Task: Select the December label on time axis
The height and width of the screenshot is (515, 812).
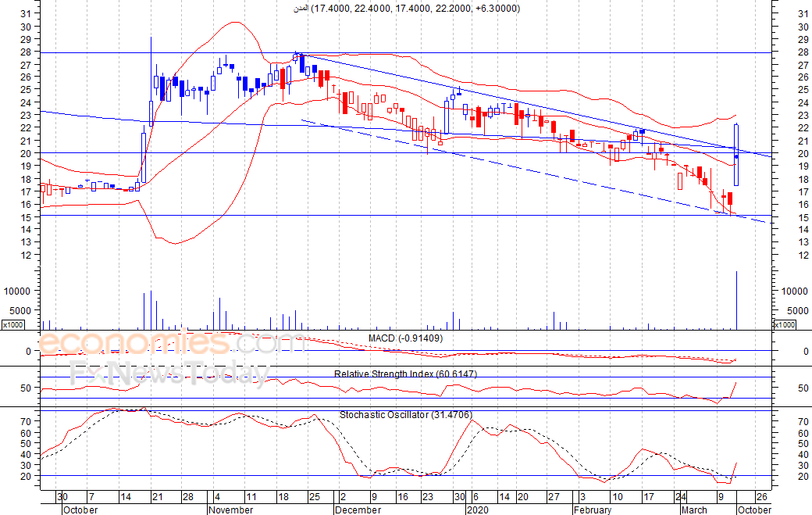Action: 358,510
